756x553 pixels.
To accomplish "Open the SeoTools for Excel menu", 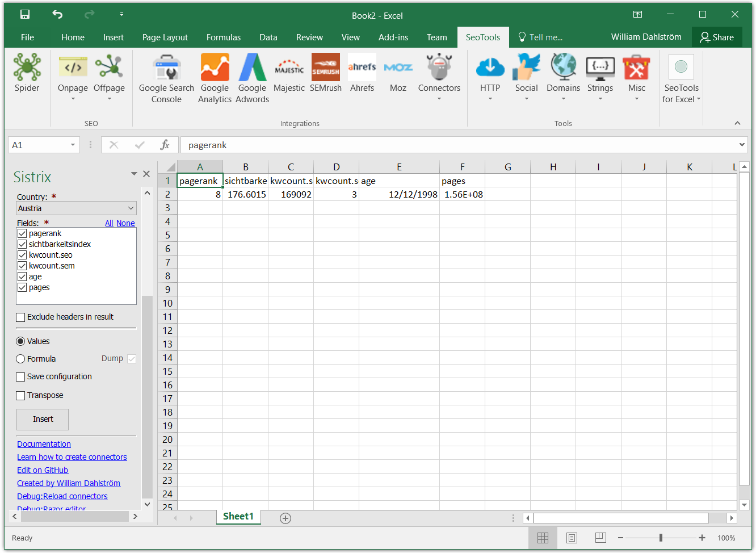I will (681, 78).
